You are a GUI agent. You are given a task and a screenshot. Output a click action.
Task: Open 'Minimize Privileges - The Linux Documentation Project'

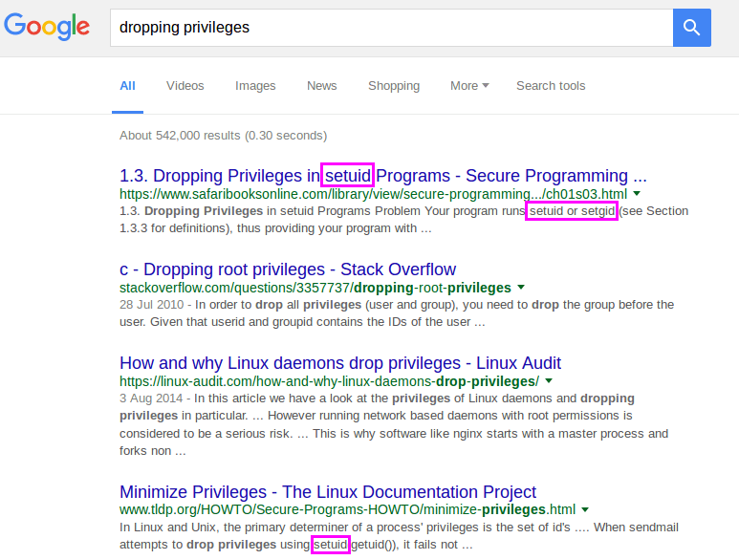(x=328, y=492)
